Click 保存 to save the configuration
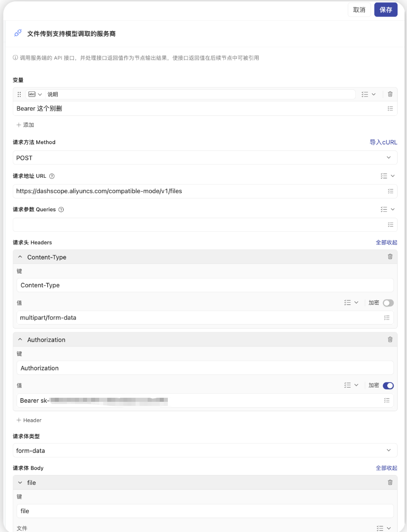This screenshot has width=407, height=532. [x=385, y=10]
